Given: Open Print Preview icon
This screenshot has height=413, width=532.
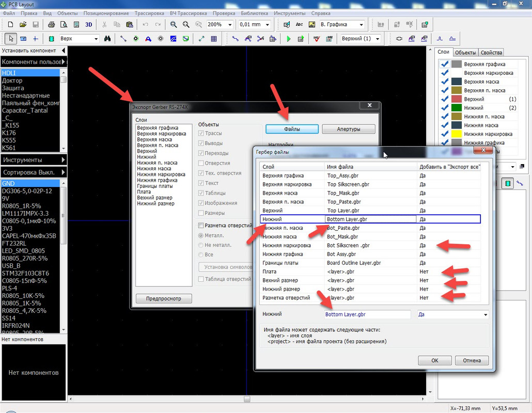Looking at the screenshot, I should coord(64,24).
